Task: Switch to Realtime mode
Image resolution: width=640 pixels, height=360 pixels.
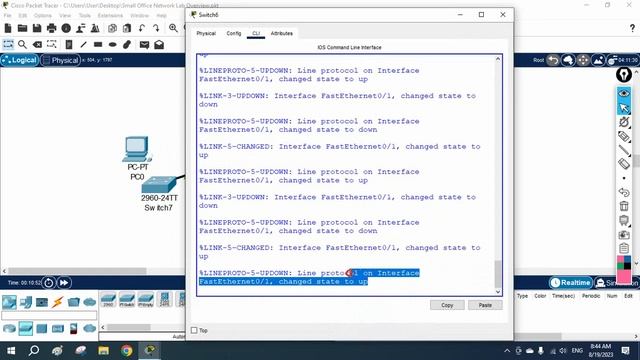Action: pos(571,282)
